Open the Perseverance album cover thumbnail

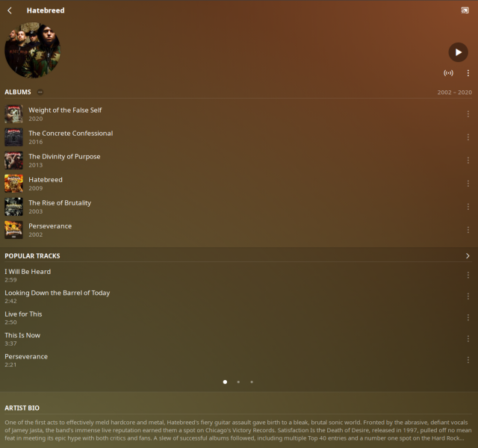click(13, 230)
